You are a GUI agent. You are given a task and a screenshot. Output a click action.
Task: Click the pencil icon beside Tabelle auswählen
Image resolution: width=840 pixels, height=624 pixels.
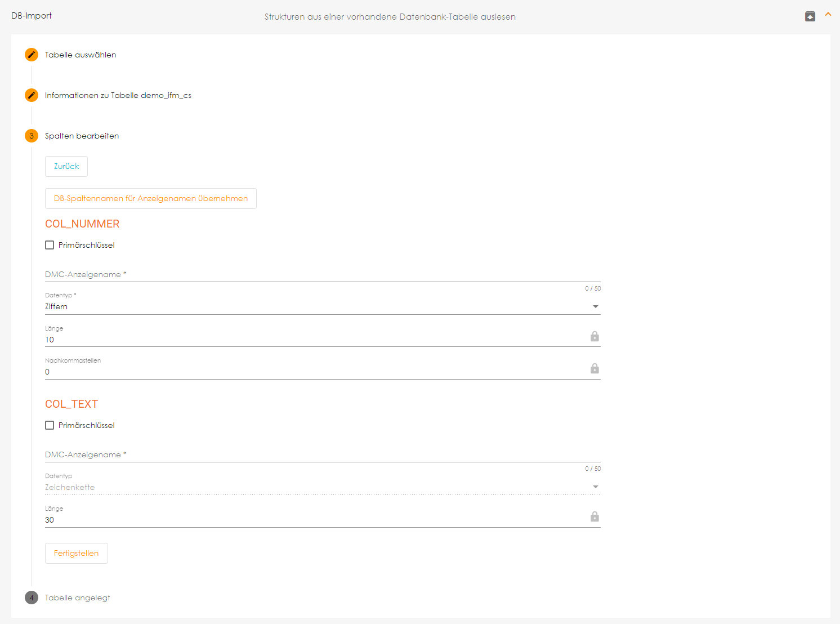point(32,55)
